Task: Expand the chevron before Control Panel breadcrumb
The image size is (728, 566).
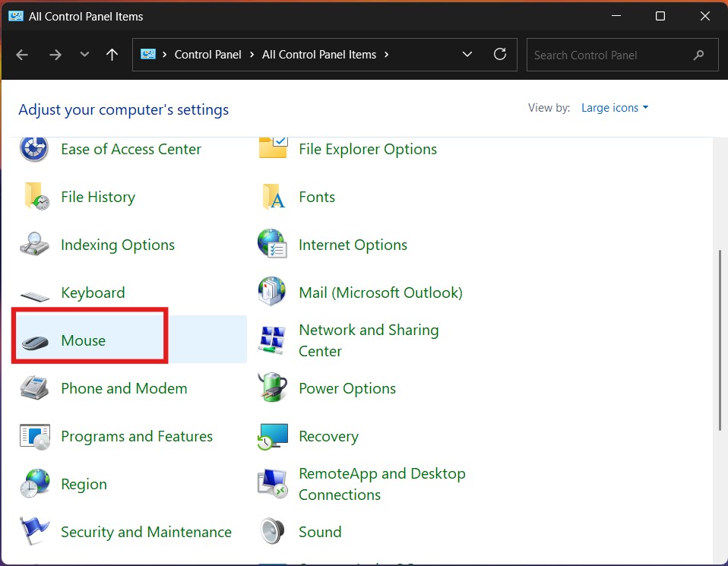Action: coord(164,55)
